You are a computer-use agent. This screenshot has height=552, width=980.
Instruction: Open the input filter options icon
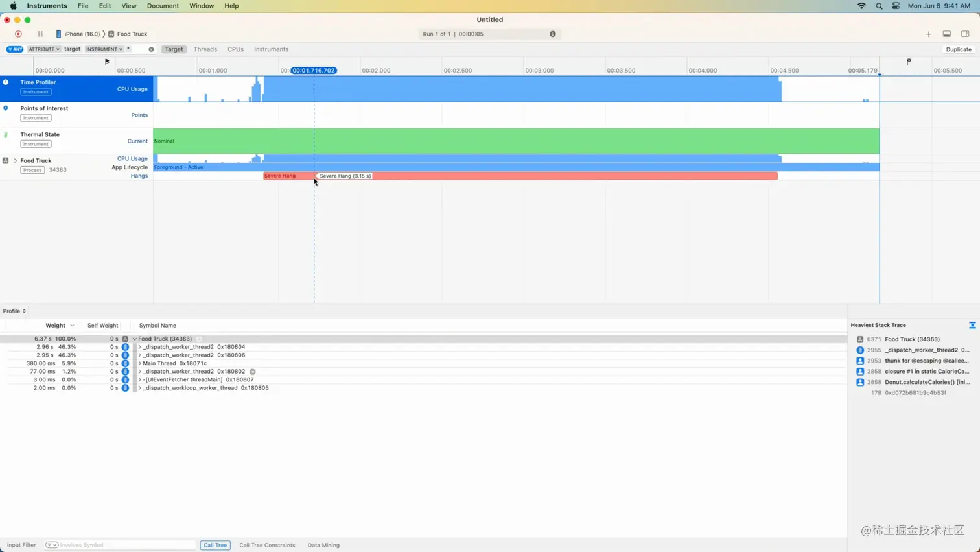[x=52, y=545]
